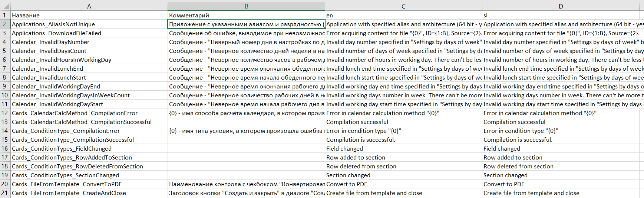
Task: Click the select-all corner of the sheet
Action: (5, 6)
